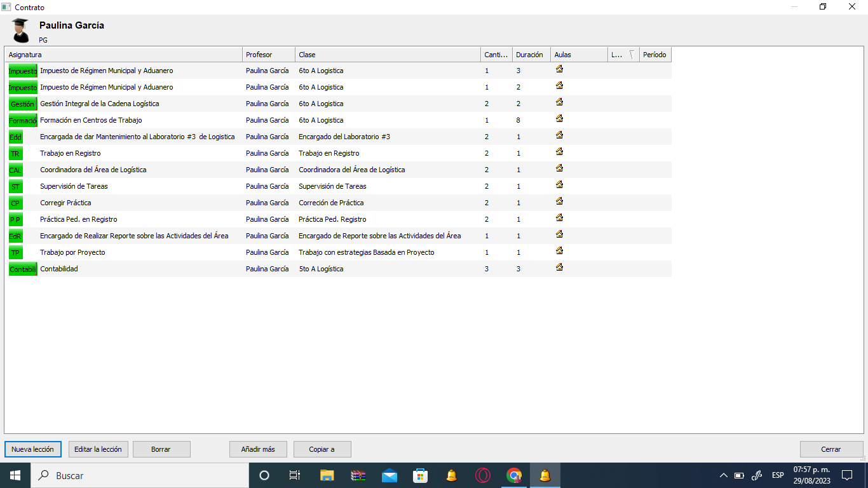Click the green TP badge
The height and width of the screenshot is (488, 868).
pyautogui.click(x=15, y=252)
